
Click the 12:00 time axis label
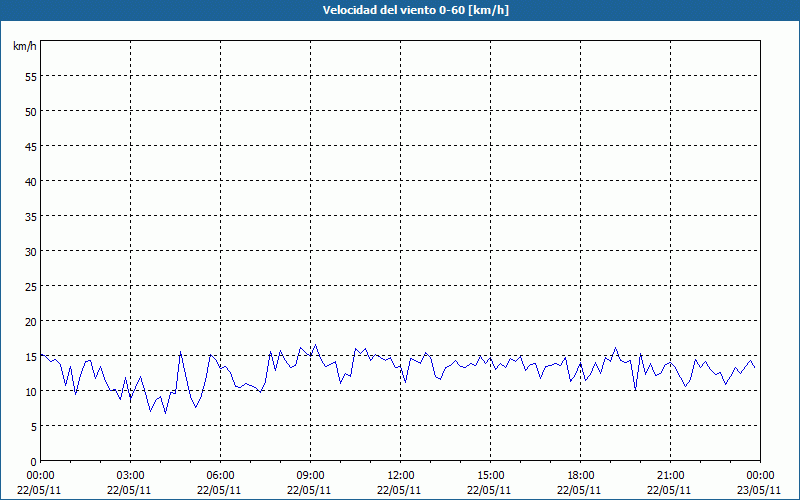(401, 476)
